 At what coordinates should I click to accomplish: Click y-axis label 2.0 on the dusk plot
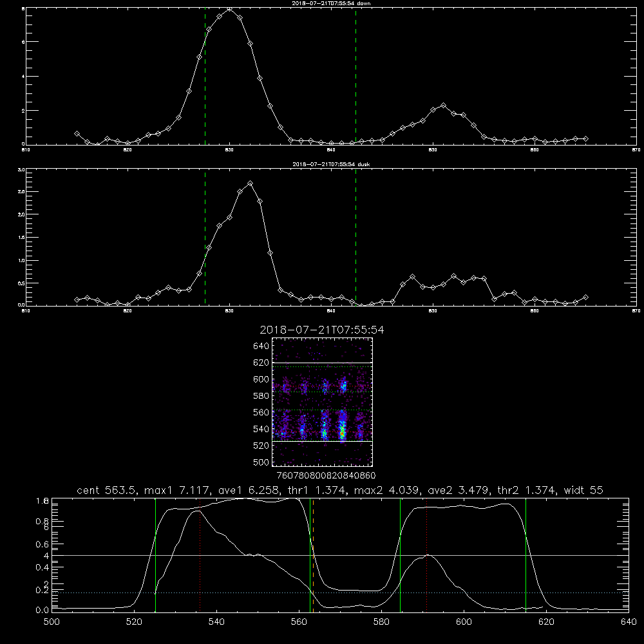[x=22, y=214]
